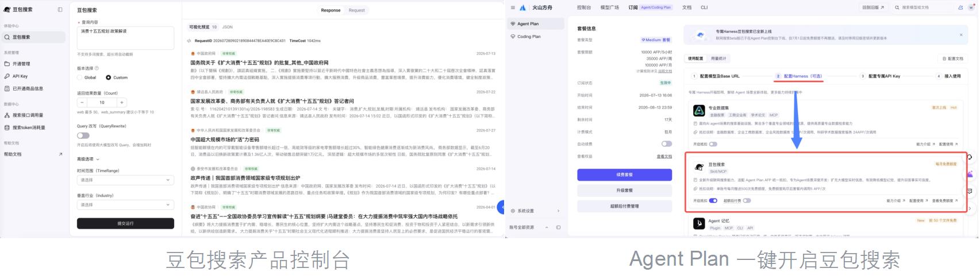The height and width of the screenshot is (276, 980).
Task: Open the 帮助文档 external link arrow
Action: pyautogui.click(x=60, y=154)
